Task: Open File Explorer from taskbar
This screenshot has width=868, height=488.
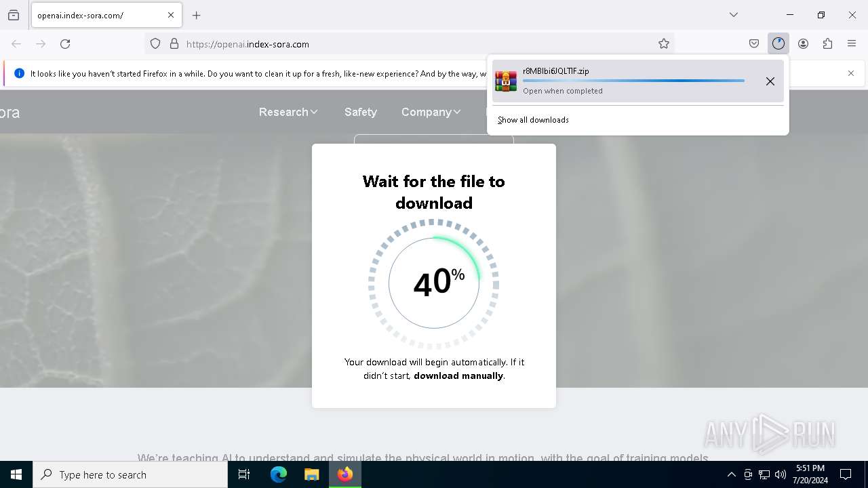Action: click(x=312, y=474)
